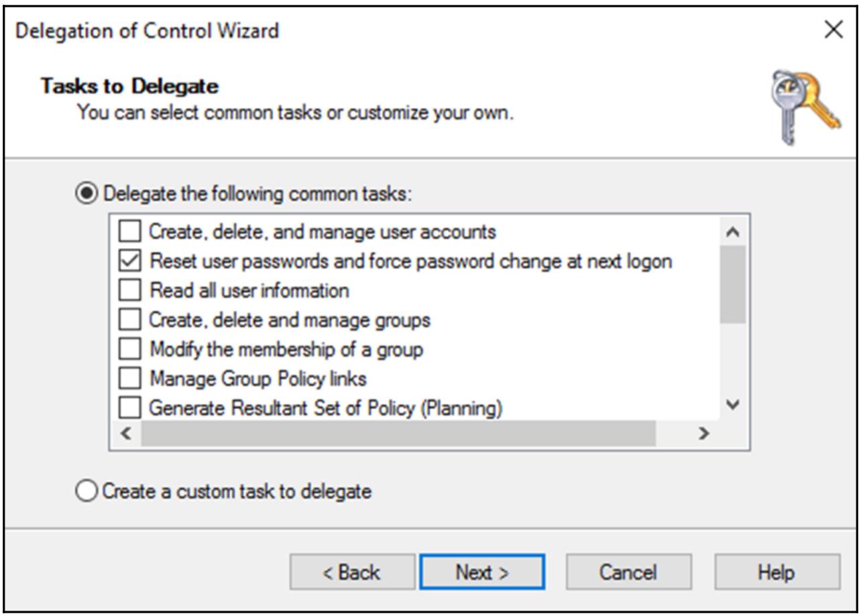Enable Create, delete, and manage user accounts
Screen dimensions: 861x616
(x=130, y=232)
